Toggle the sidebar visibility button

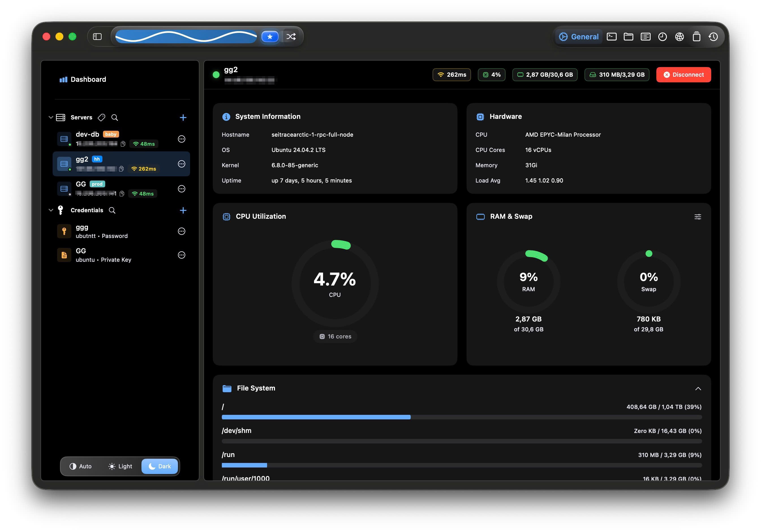point(97,37)
